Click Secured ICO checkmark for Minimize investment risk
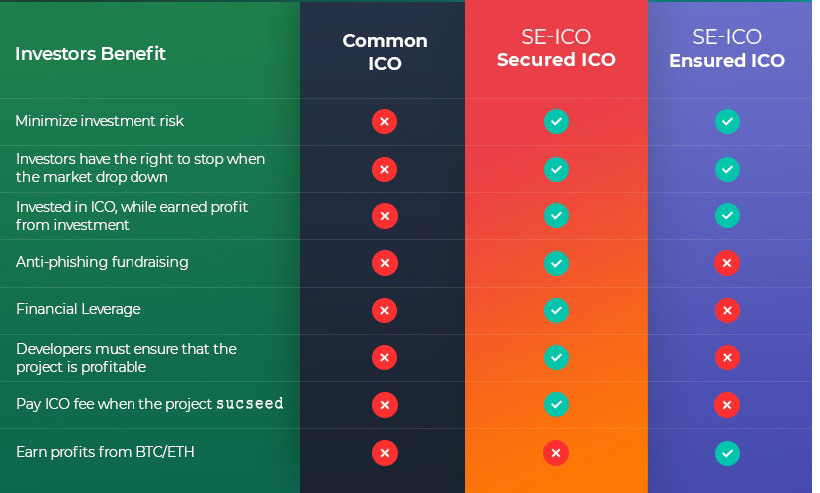The image size is (820, 493). (556, 121)
